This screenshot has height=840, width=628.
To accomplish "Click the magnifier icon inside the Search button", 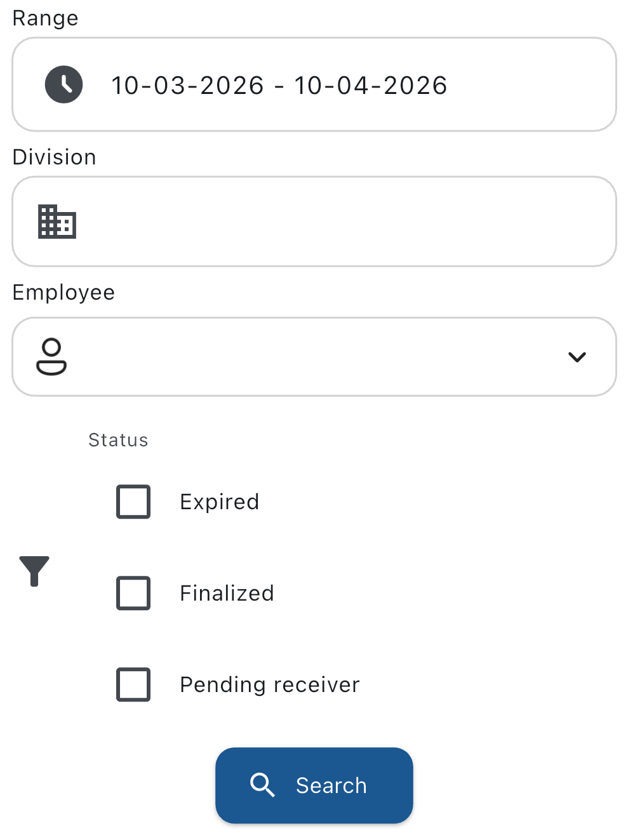I will pyautogui.click(x=262, y=785).
